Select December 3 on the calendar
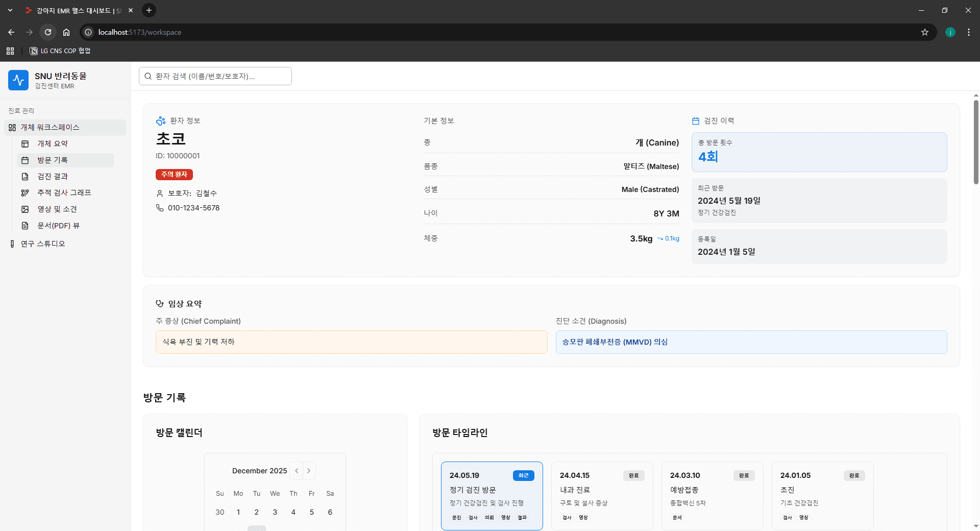The height and width of the screenshot is (531, 980). 275,512
